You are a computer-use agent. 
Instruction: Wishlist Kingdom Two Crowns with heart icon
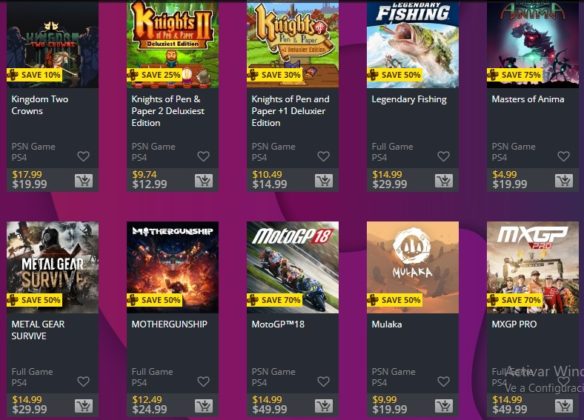tap(83, 156)
